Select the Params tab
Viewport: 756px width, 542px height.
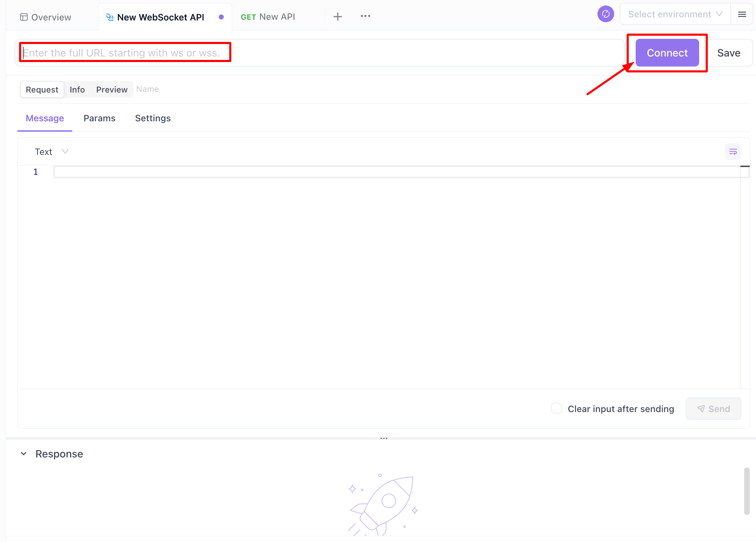(x=99, y=118)
